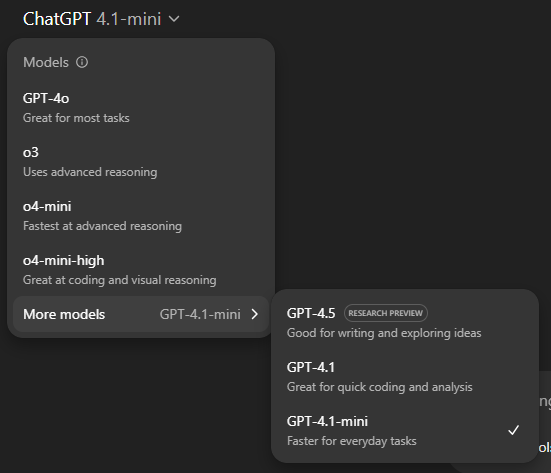Click the 'Uses advanced reasoning' description

coord(90,172)
